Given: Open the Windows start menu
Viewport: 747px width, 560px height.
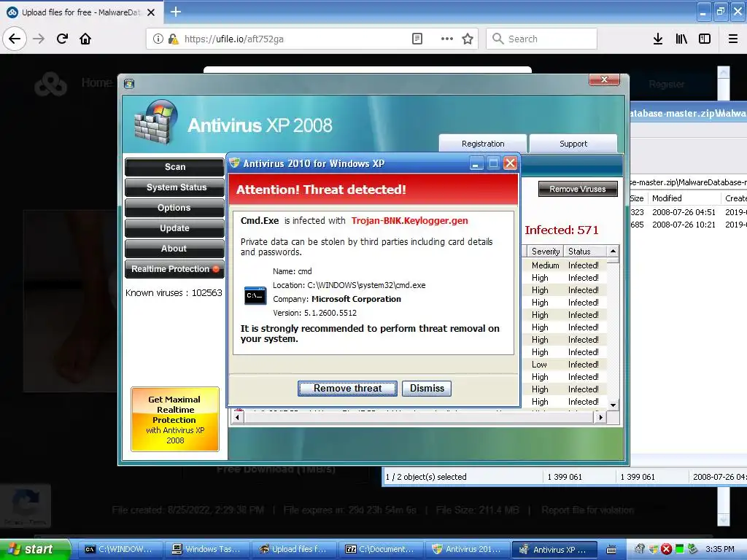Looking at the screenshot, I should (35, 549).
